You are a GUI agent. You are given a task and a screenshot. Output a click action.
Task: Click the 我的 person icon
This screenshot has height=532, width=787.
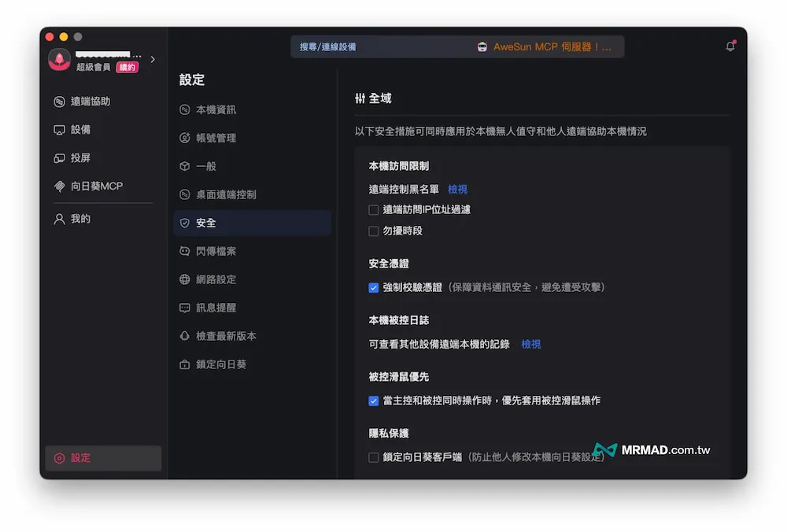click(x=59, y=219)
